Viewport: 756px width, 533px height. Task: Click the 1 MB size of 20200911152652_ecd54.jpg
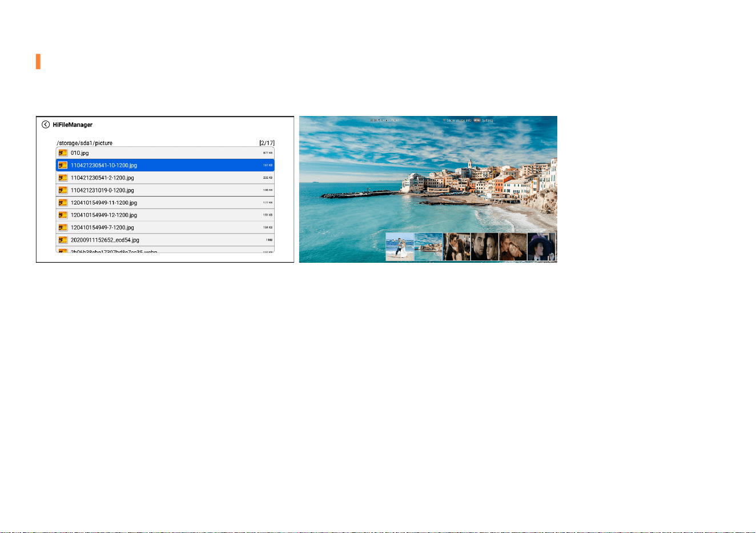click(269, 240)
